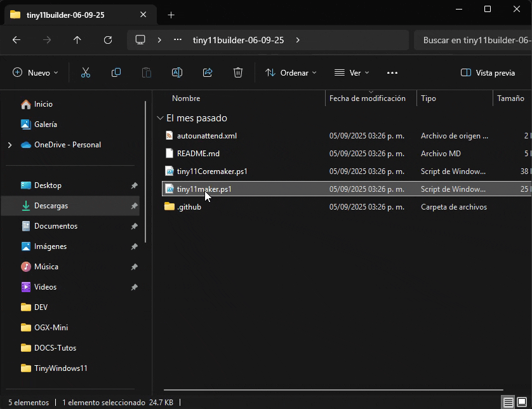Open the Nuevo dropdown menu
The width and height of the screenshot is (532, 409).
(x=36, y=73)
